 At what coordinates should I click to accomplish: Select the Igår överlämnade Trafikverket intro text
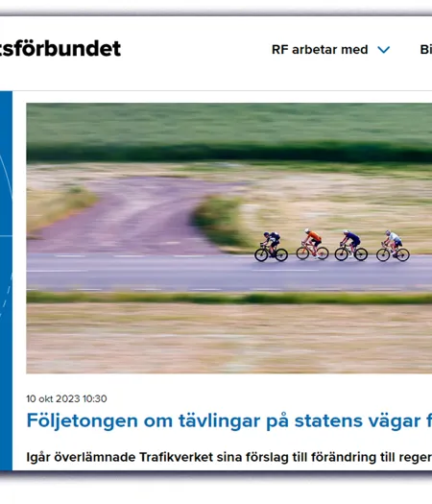click(229, 457)
